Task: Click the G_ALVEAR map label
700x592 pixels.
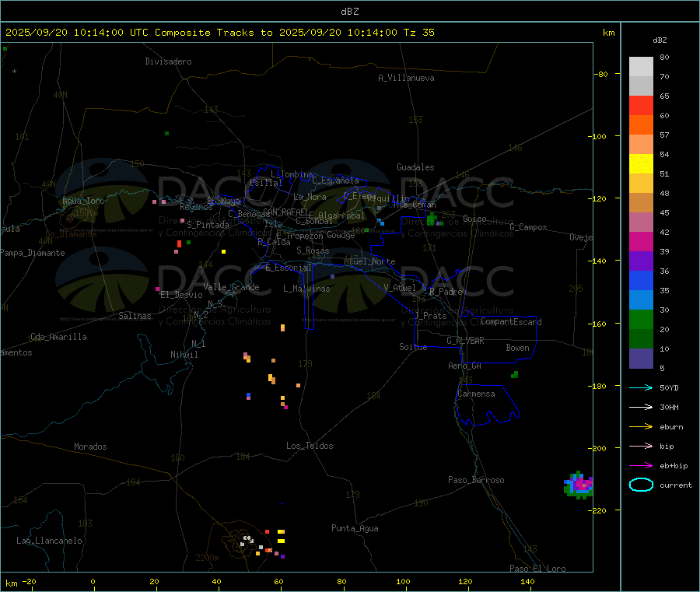Action: [465, 341]
